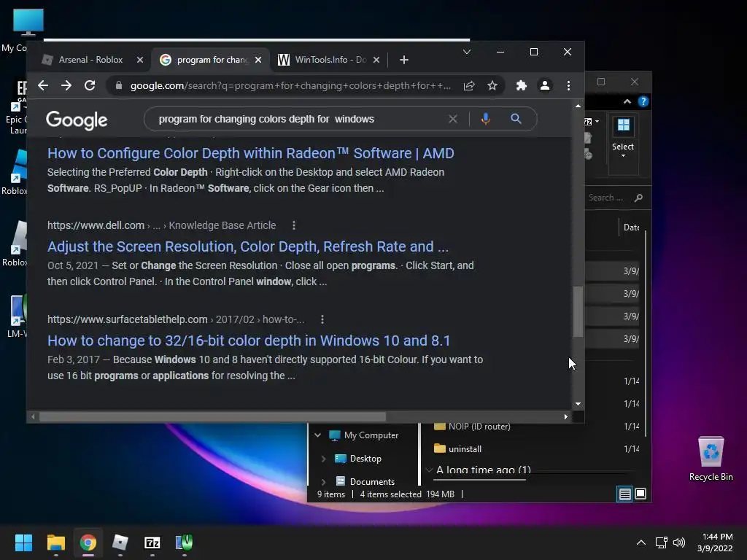This screenshot has height=560, width=747.
Task: Click the vertical scrollbar thumb in Chrome
Action: pos(578,312)
